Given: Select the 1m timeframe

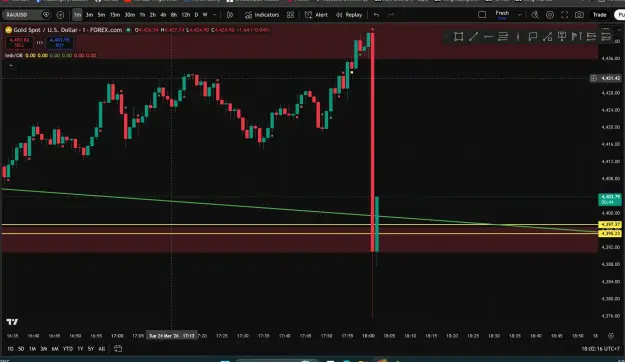Looking at the screenshot, I should click(77, 15).
